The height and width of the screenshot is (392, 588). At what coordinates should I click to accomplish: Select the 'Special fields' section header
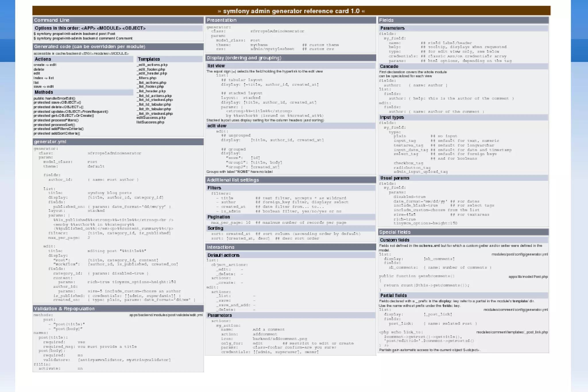click(x=463, y=232)
